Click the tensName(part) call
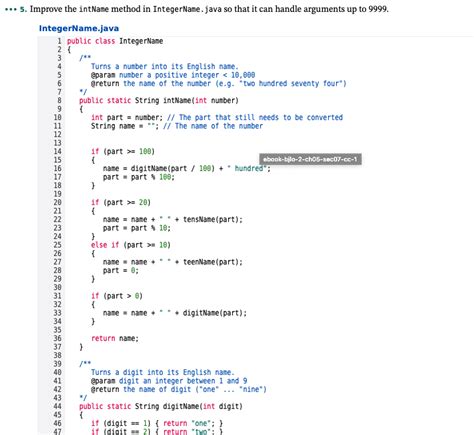The width and height of the screenshot is (474, 435). point(213,219)
